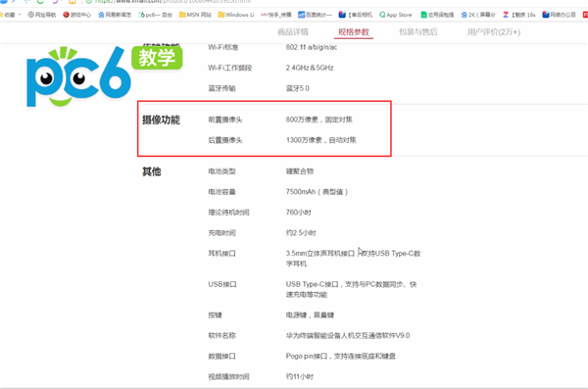The width and height of the screenshot is (588, 389).
Task: Open the 快手 bookmark
Action: pos(276,15)
